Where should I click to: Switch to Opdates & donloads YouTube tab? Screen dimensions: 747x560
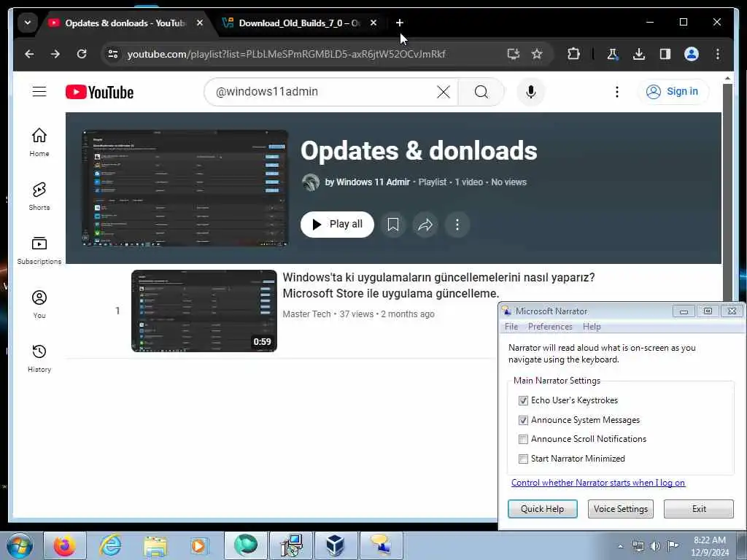(x=125, y=23)
